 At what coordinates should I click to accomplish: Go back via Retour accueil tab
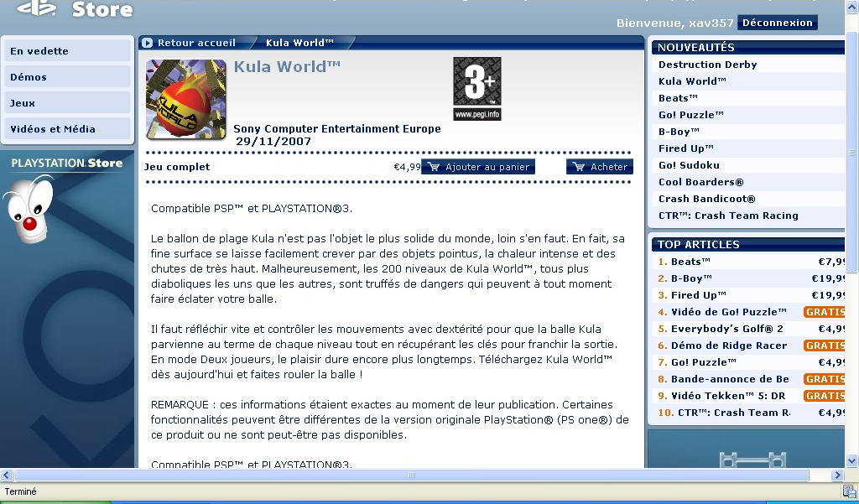pos(196,43)
